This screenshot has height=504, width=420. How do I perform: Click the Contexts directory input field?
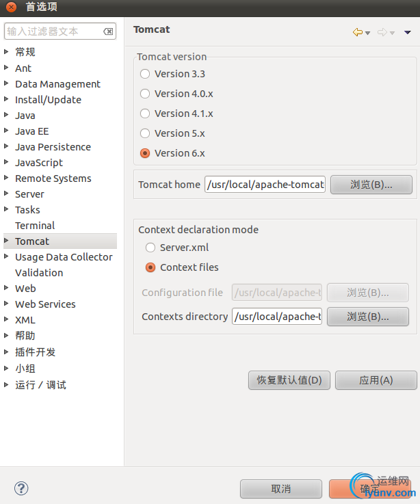click(x=277, y=317)
